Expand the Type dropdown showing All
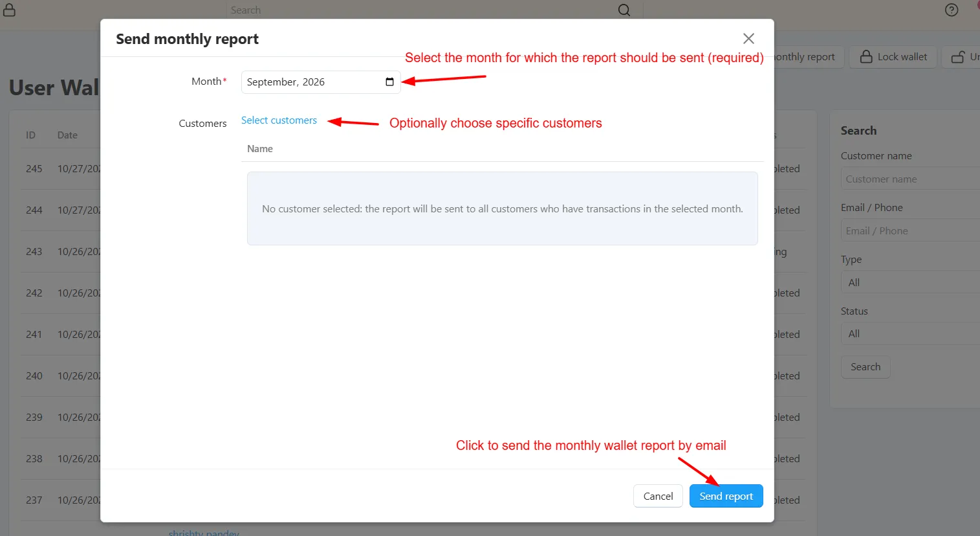 [910, 283]
